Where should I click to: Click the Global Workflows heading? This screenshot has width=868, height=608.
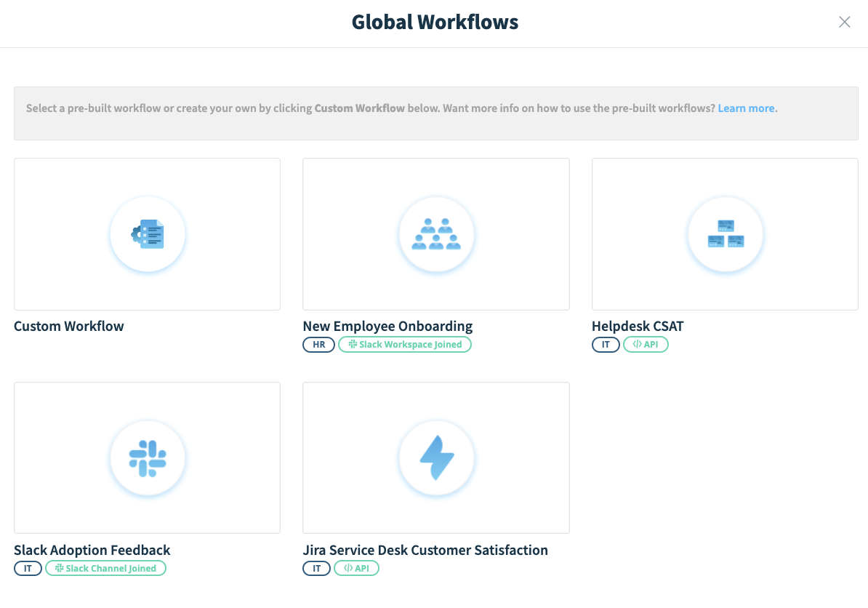tap(435, 22)
